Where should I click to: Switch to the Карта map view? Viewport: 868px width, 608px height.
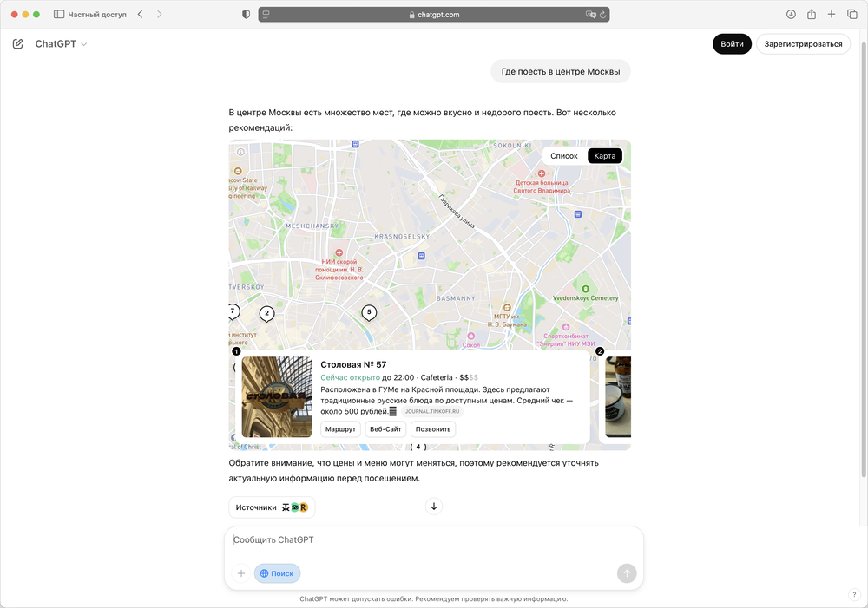(x=604, y=156)
